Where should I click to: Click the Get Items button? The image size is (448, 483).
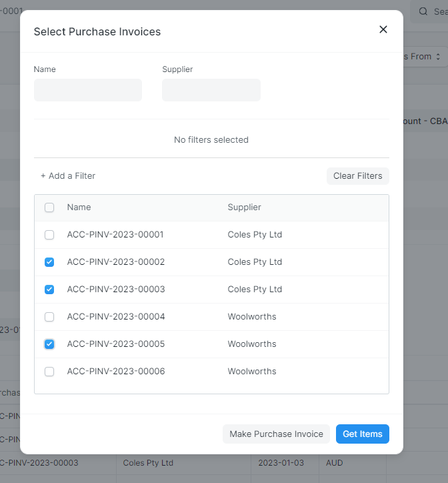point(363,434)
